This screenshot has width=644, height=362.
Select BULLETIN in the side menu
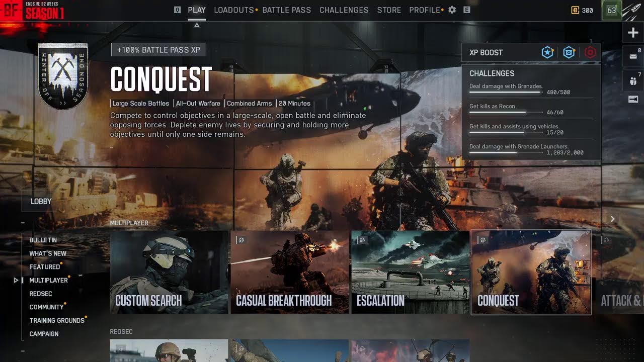click(43, 240)
